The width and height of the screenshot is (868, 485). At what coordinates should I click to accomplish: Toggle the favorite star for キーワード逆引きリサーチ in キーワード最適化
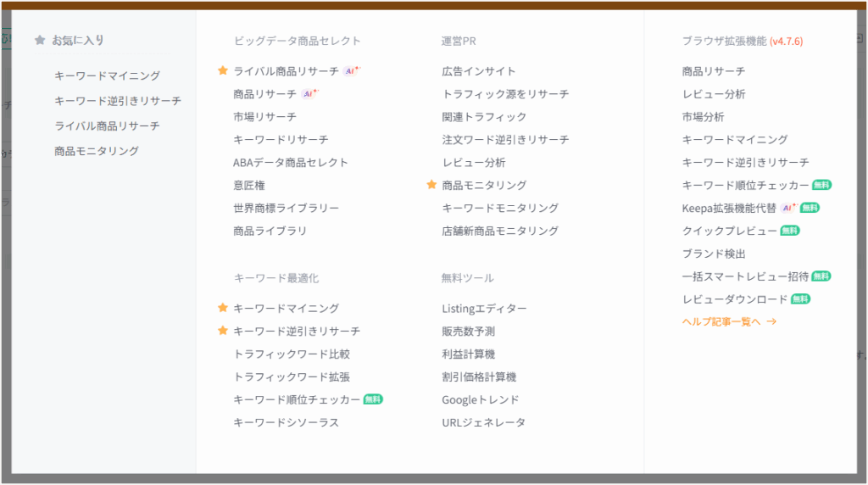coord(223,330)
